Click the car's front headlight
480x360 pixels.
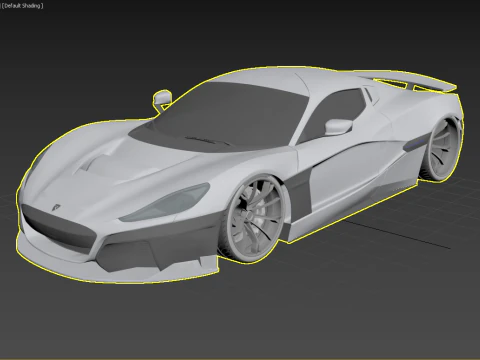click(166, 203)
